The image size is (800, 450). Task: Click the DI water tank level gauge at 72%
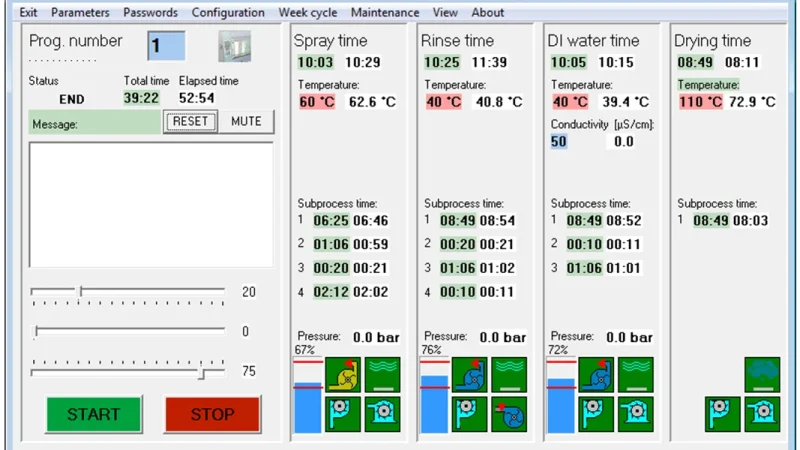click(561, 395)
